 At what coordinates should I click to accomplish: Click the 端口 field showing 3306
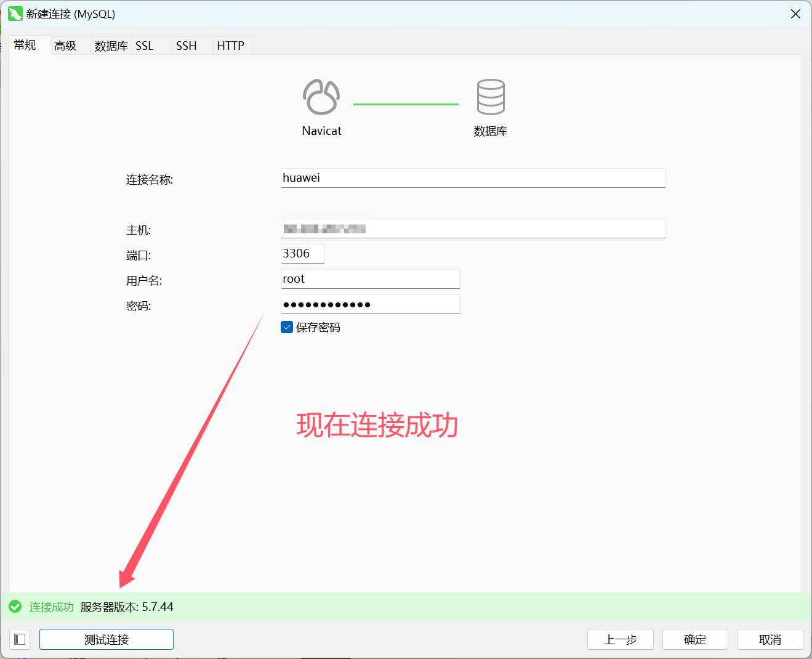coord(303,254)
